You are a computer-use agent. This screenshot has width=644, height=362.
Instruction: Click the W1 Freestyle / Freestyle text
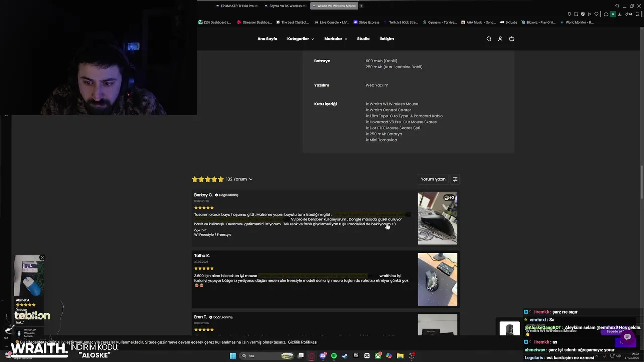[x=213, y=235]
